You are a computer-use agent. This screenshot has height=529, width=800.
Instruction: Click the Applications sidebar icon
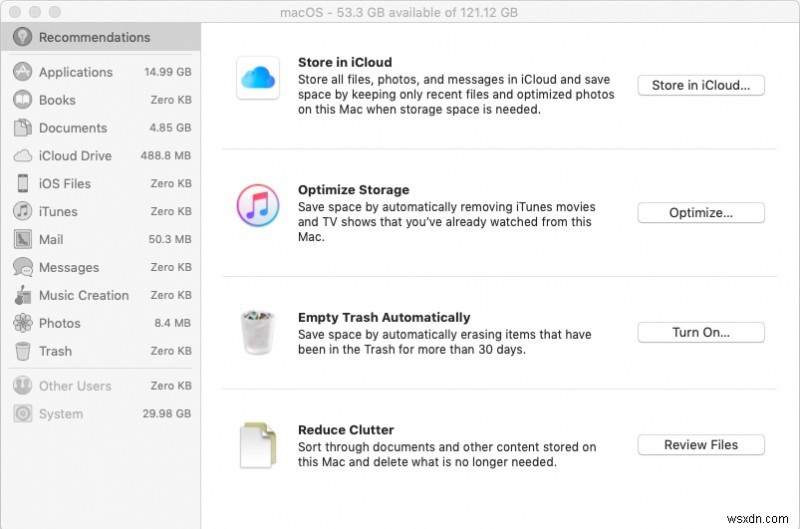point(22,72)
